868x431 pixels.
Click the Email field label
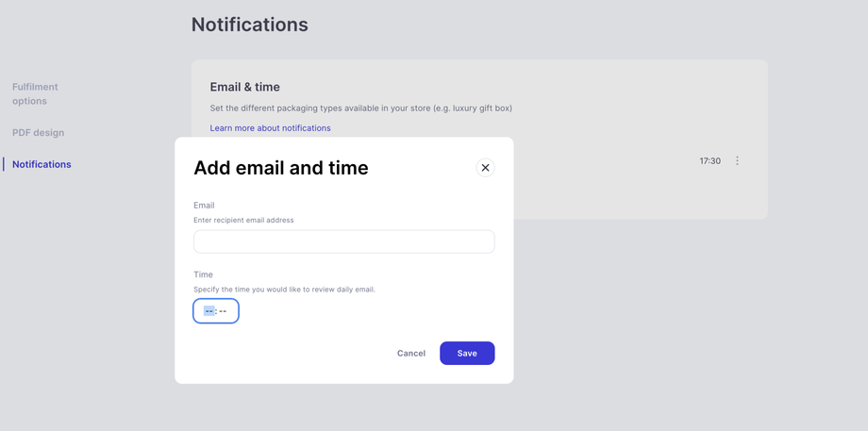click(x=204, y=205)
